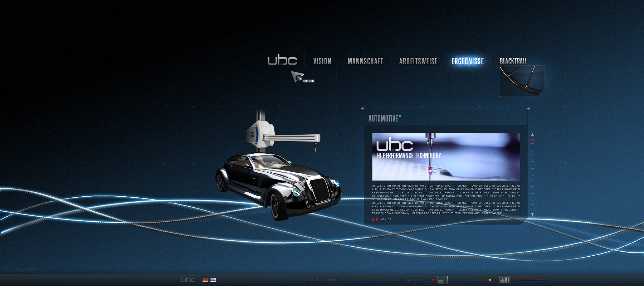Viewport: 644px width, 286px height.
Task: Click the fullscreen window icon in the footer
Action: click(x=443, y=280)
